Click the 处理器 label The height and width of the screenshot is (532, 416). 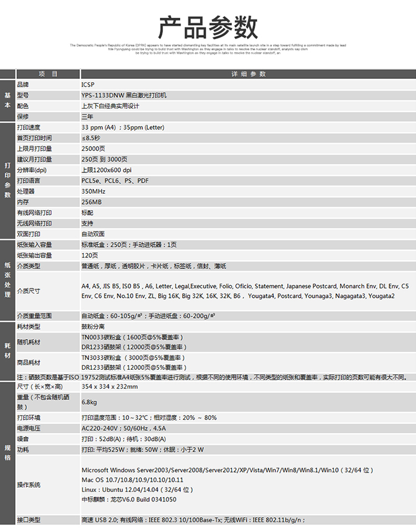(x=26, y=192)
